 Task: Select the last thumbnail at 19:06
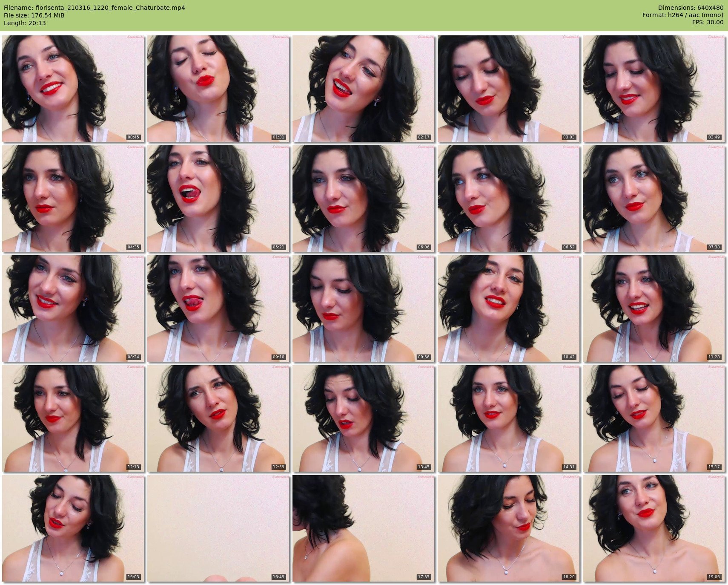(653, 528)
